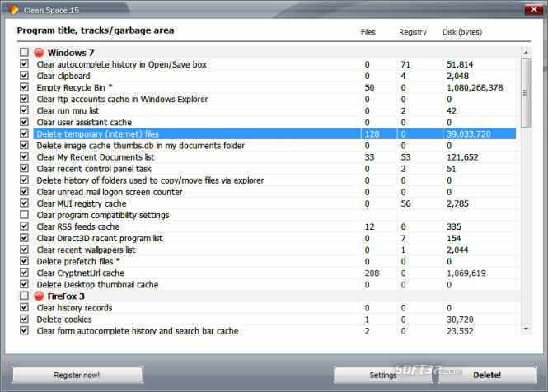The height and width of the screenshot is (392, 548).
Task: Click the red Windows 7 status icon
Action: pos(39,53)
